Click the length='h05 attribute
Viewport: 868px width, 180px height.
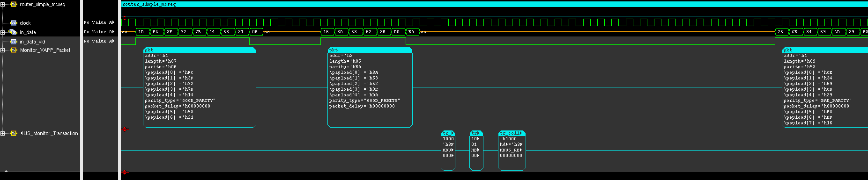pos(345,61)
